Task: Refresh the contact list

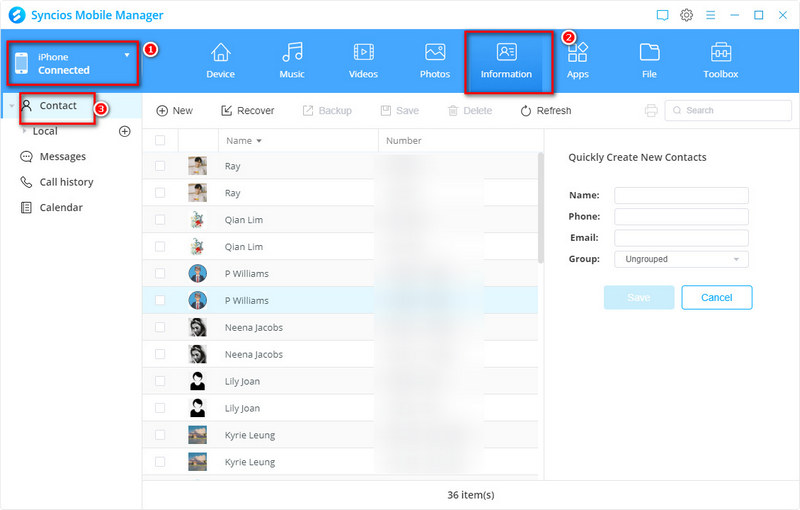Action: pyautogui.click(x=546, y=111)
